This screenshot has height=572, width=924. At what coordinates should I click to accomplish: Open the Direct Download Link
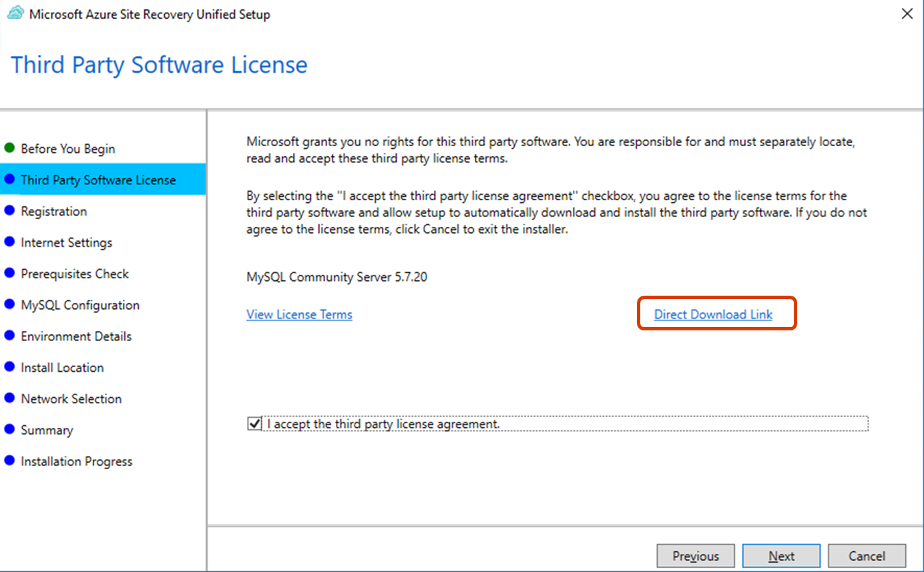(713, 314)
